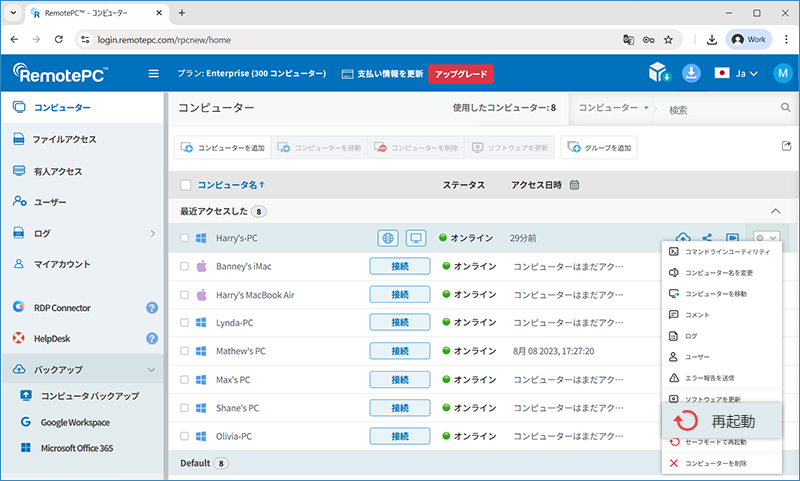The image size is (800, 481).
Task: Click the HelpDesk help question mark
Action: [x=152, y=338]
